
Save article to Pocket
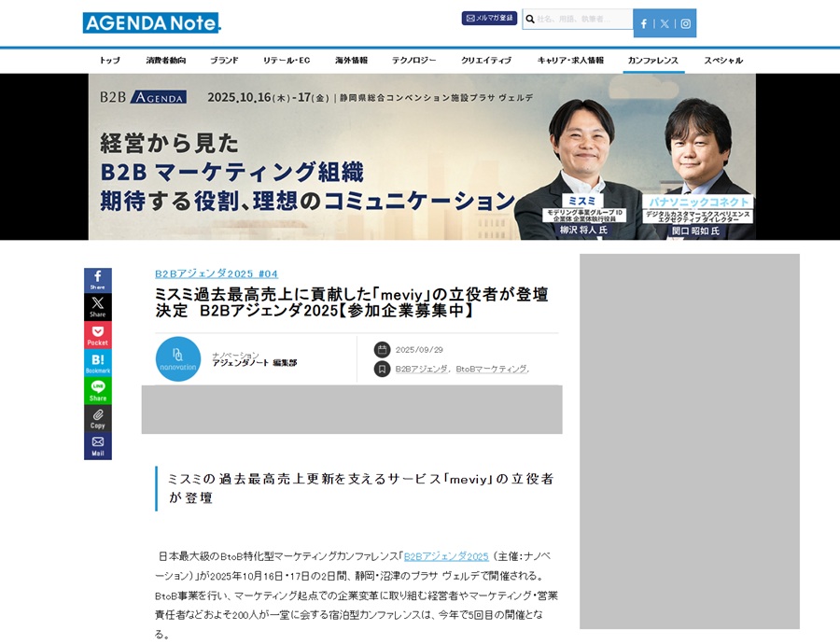[98, 335]
